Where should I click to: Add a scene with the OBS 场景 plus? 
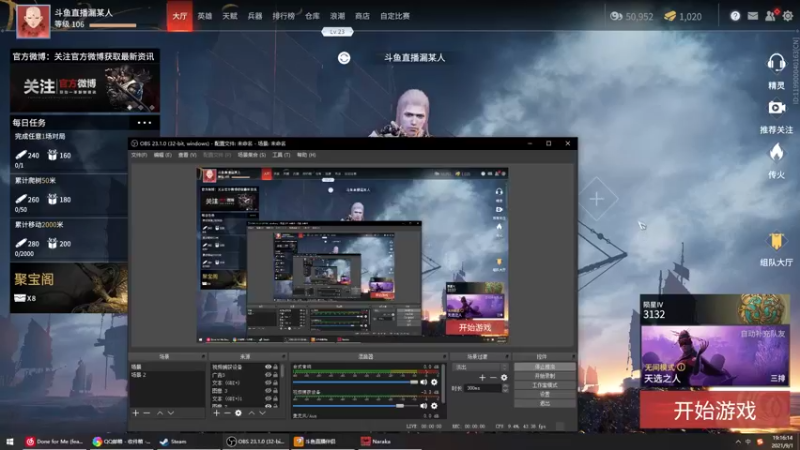click(136, 413)
